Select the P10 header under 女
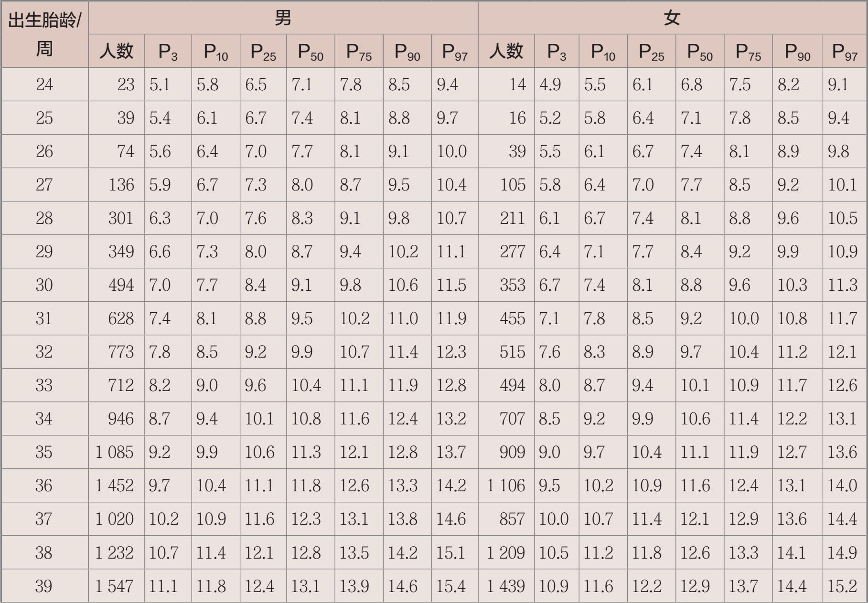The height and width of the screenshot is (603, 868). [603, 51]
